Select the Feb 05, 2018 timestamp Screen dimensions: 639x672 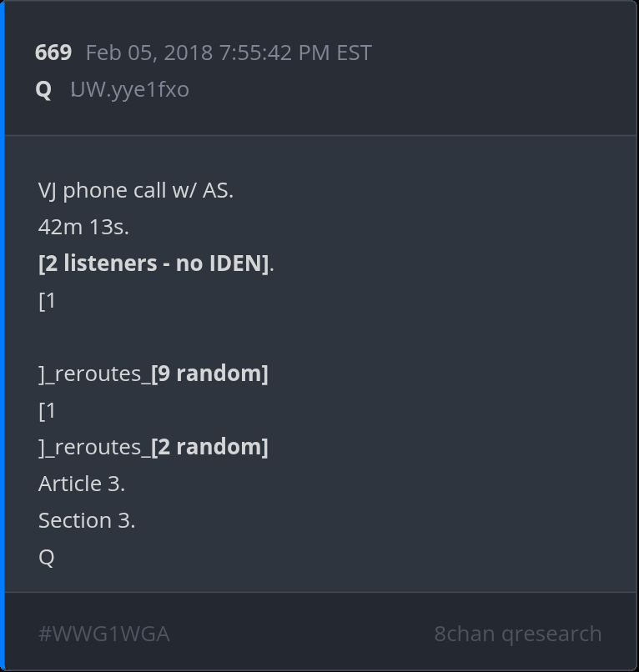(228, 53)
